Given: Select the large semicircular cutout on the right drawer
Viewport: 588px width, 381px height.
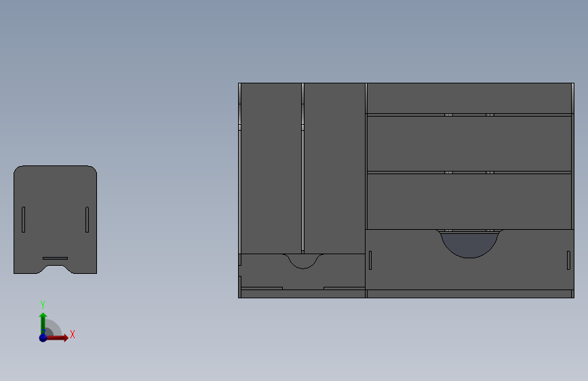Looking at the screenshot, I should 469,244.
